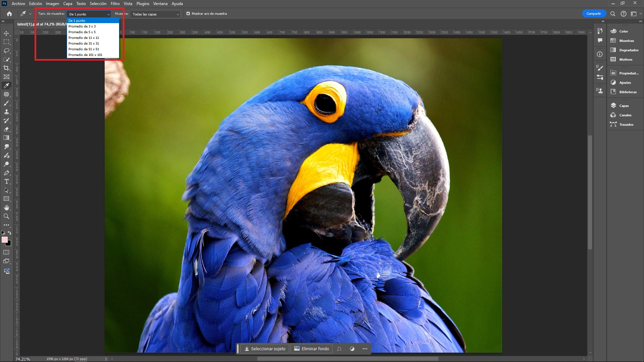Click the Compartir button
644x362 pixels.
[594, 14]
